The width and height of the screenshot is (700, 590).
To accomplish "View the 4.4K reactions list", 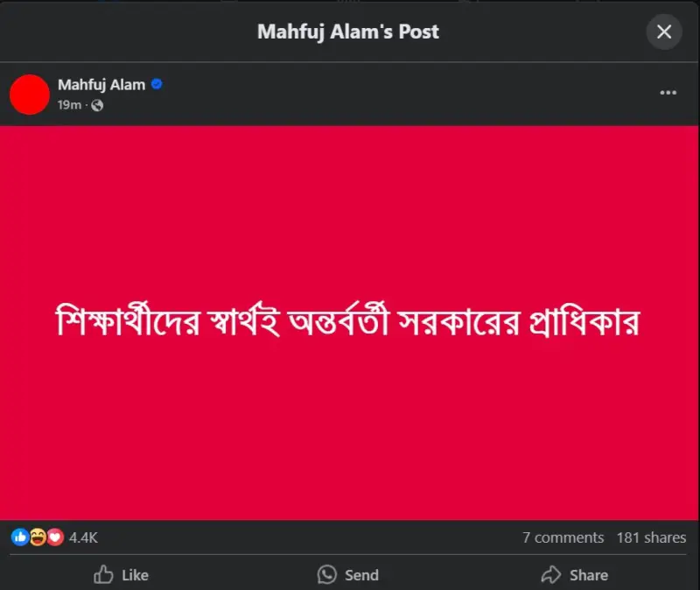I will click(83, 537).
